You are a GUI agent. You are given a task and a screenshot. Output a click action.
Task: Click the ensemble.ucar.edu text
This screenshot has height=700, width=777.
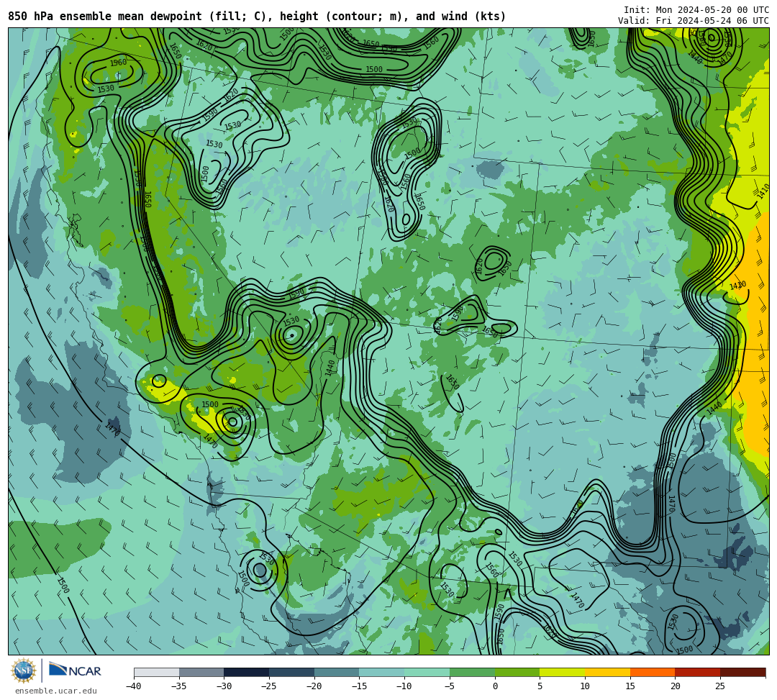(56, 691)
